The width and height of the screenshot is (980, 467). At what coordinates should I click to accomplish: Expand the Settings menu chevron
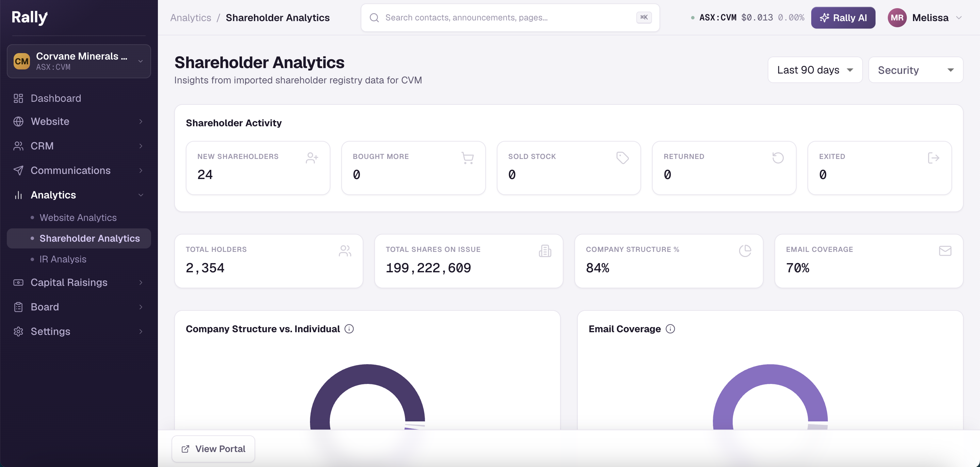pyautogui.click(x=141, y=332)
